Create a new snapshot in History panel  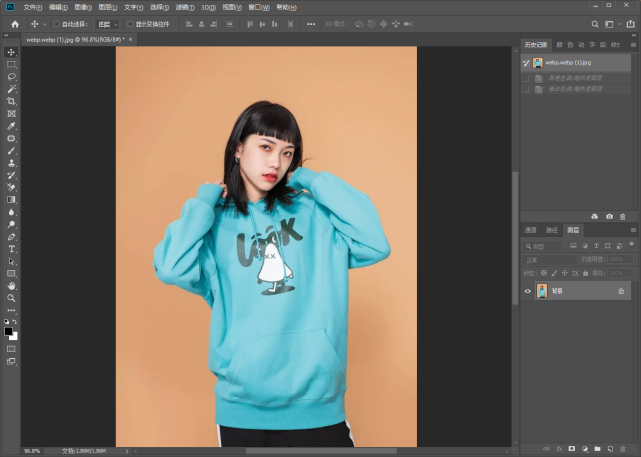pyautogui.click(x=609, y=217)
